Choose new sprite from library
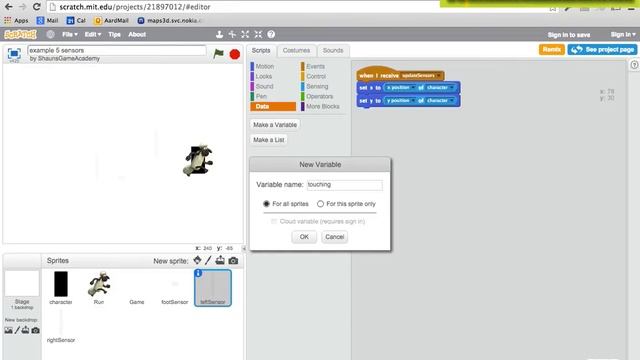The height and width of the screenshot is (360, 640). [x=197, y=260]
